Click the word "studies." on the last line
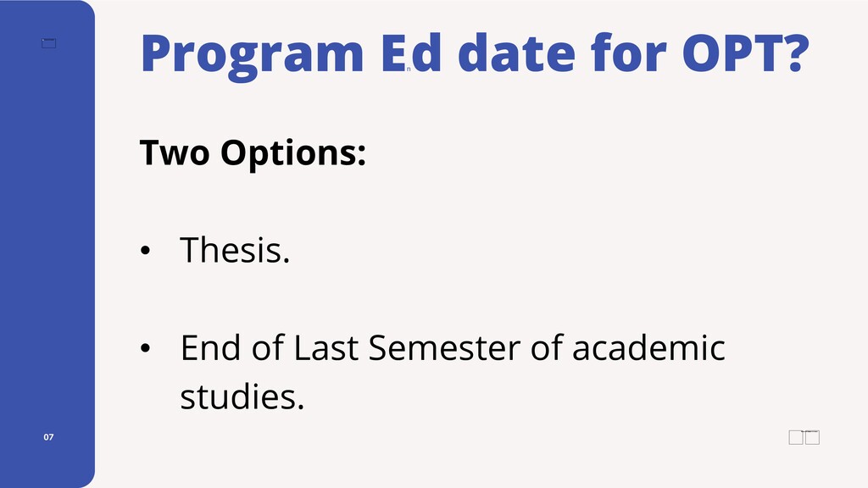 pyautogui.click(x=242, y=395)
